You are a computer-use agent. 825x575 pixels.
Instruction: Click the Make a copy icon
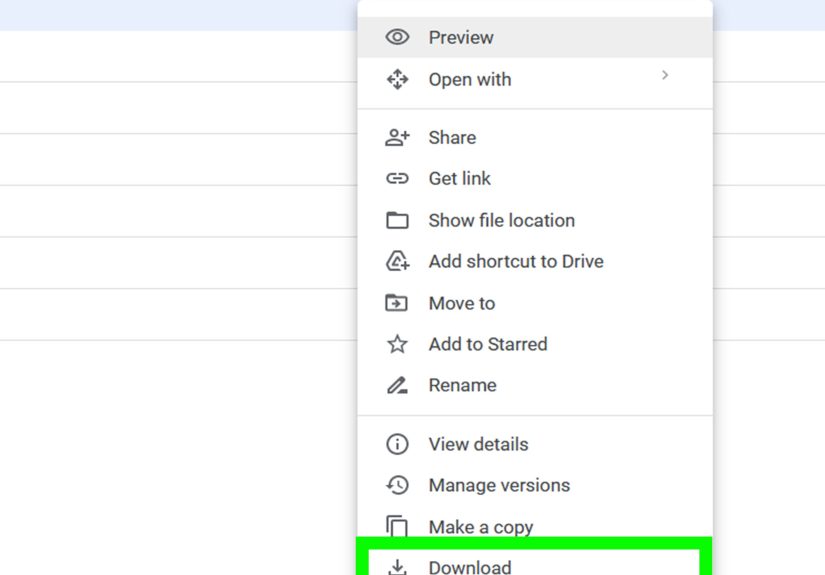tap(397, 526)
